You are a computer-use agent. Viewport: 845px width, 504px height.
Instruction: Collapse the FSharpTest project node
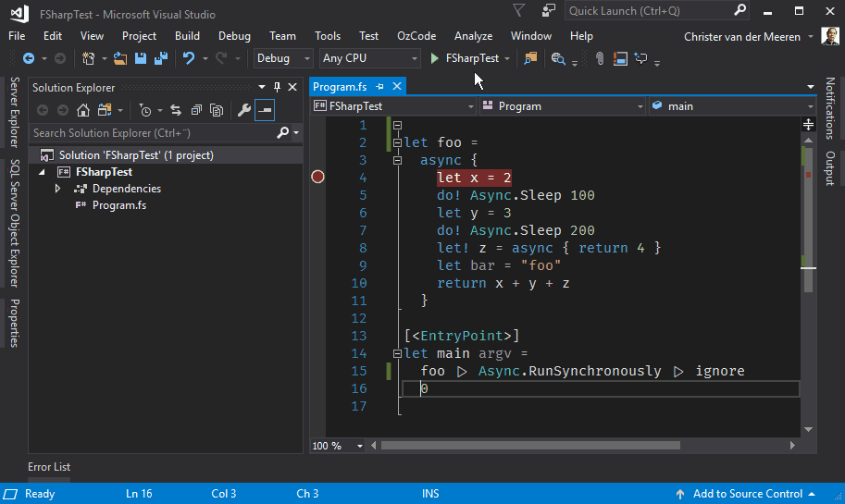click(42, 172)
